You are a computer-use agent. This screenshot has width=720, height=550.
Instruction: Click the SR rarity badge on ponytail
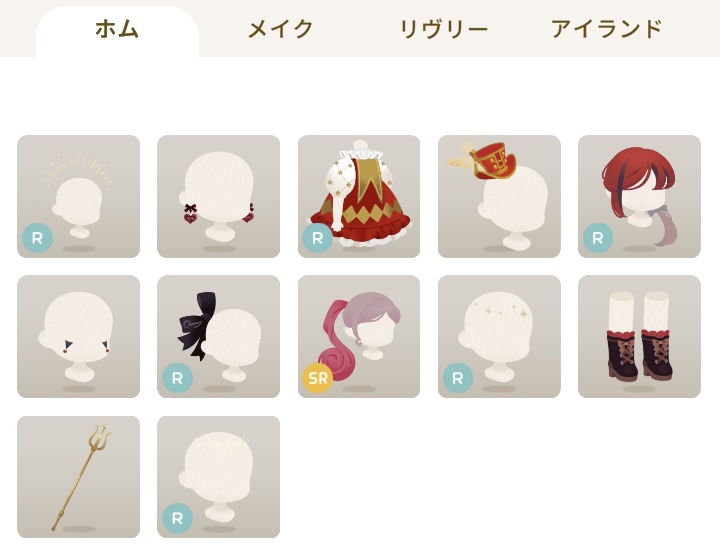tap(318, 378)
